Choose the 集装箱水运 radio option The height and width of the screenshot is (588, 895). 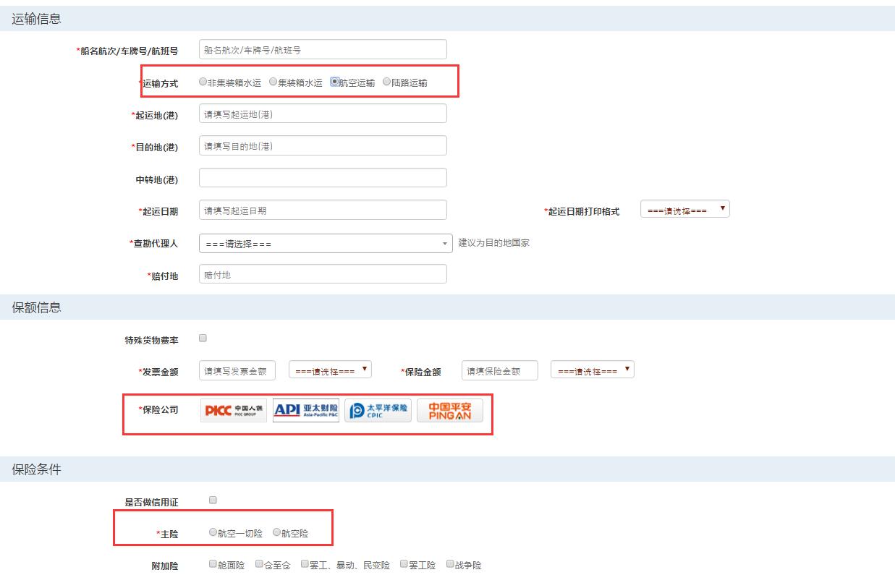tap(273, 82)
